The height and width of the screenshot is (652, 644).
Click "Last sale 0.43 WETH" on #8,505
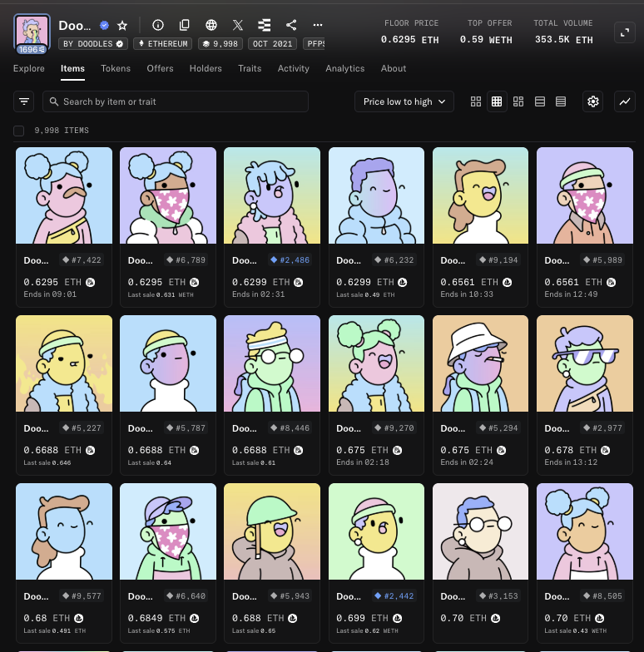(x=576, y=630)
